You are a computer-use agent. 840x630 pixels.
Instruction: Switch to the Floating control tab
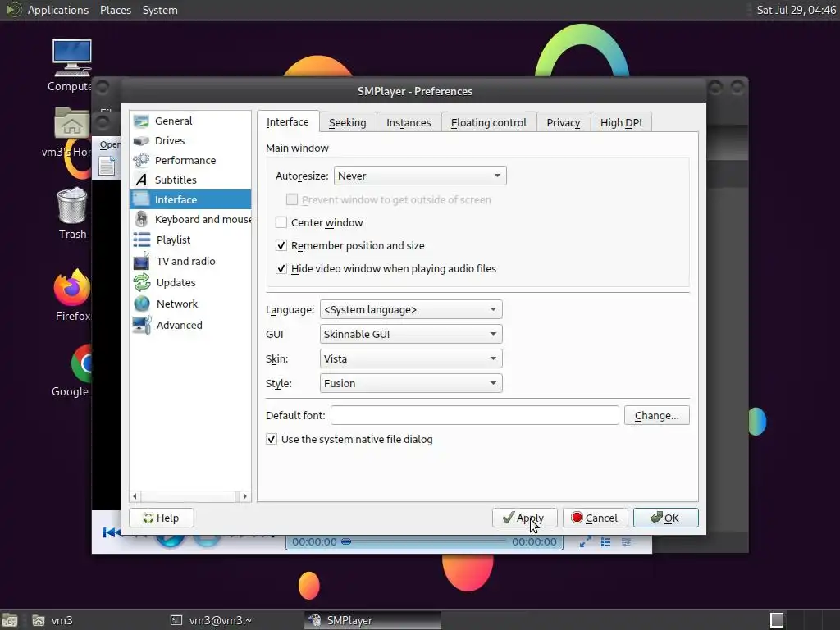click(x=489, y=123)
